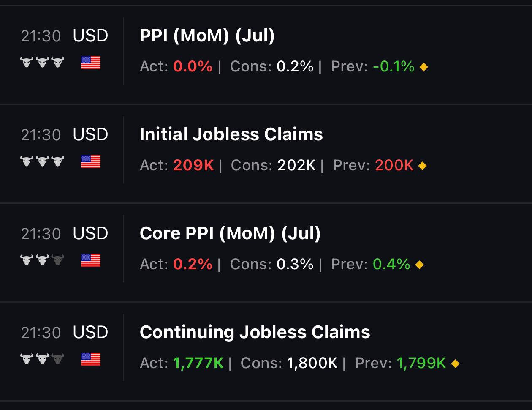This screenshot has height=410, width=532.
Task: Click the US flag icon in PPI row
Action: click(91, 63)
